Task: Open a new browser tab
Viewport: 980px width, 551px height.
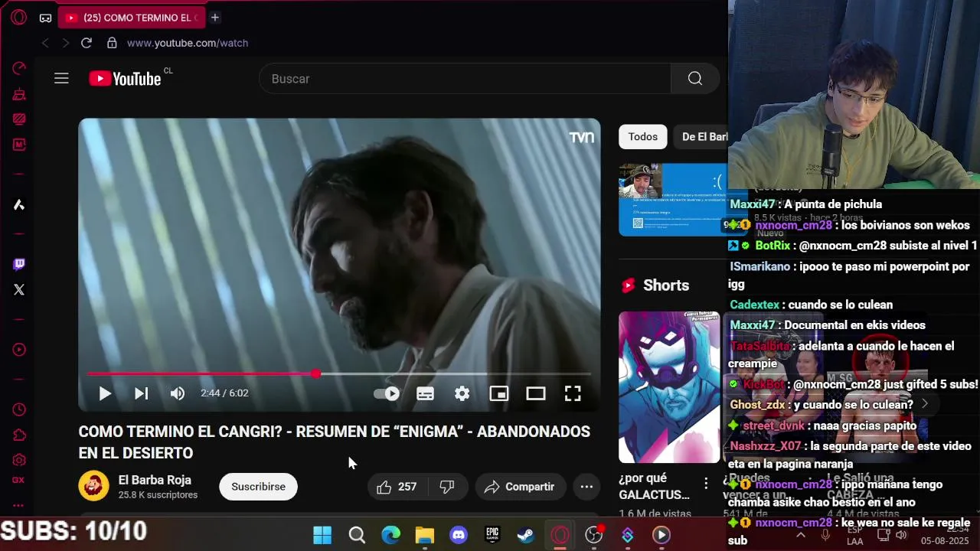Action: tap(215, 17)
